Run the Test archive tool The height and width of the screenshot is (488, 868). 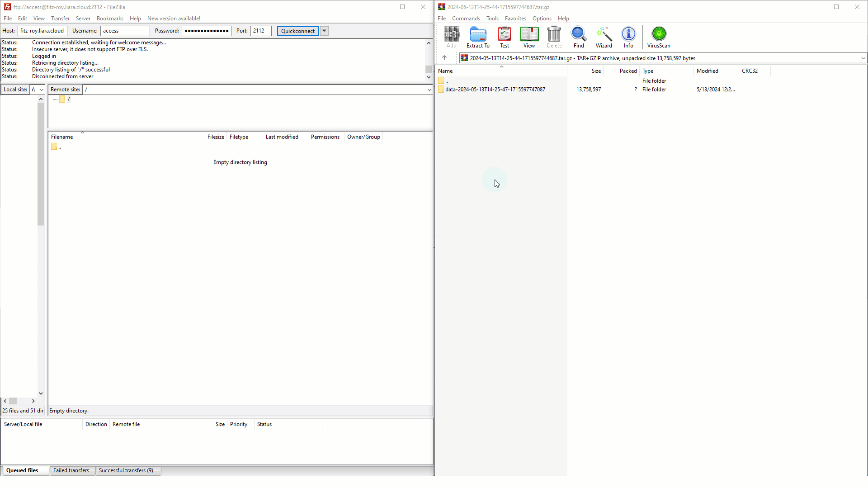(x=505, y=38)
